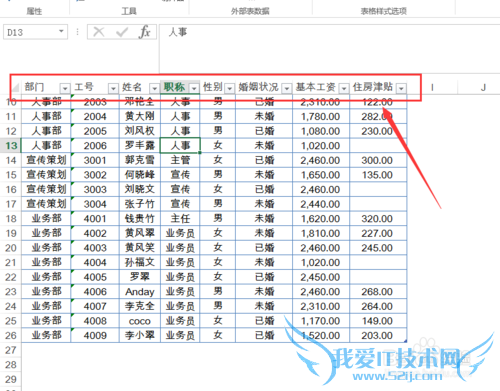Open the Name Box dropdown arrow
The width and height of the screenshot is (500, 391).
pyautogui.click(x=61, y=31)
